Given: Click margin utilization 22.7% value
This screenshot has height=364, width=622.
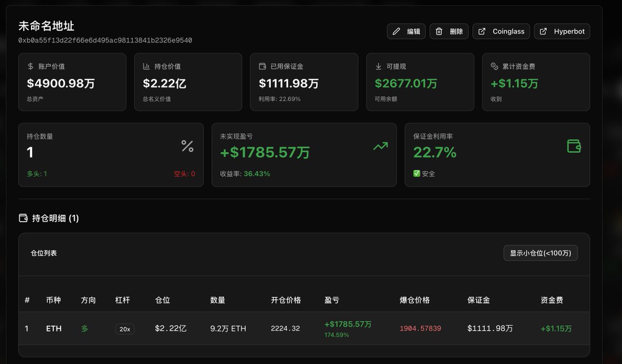Looking at the screenshot, I should [435, 152].
